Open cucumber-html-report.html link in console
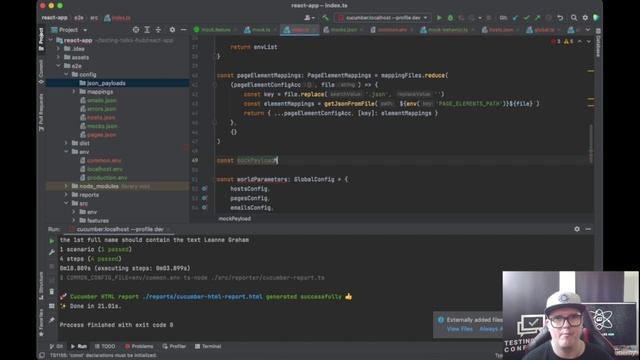The image size is (640, 360). [x=202, y=297]
